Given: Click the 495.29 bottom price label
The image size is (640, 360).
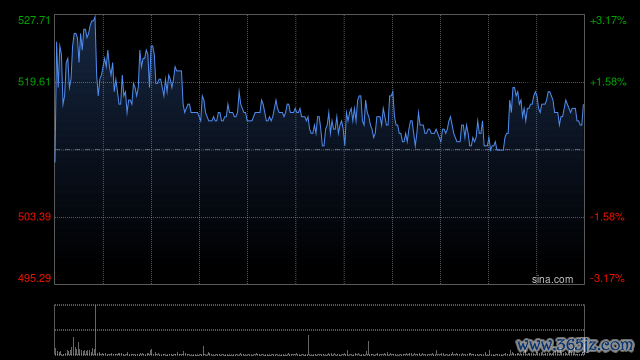Looking at the screenshot, I should coord(34,278).
